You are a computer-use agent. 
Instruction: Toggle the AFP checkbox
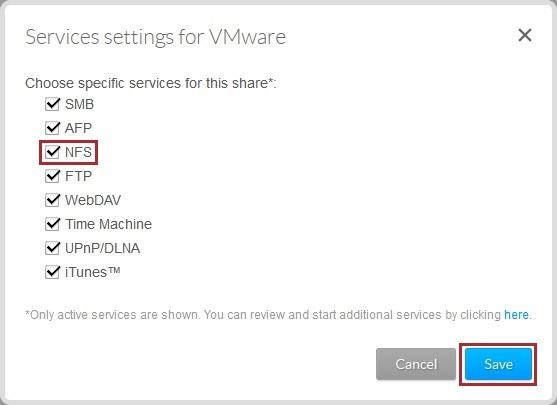coord(52,128)
